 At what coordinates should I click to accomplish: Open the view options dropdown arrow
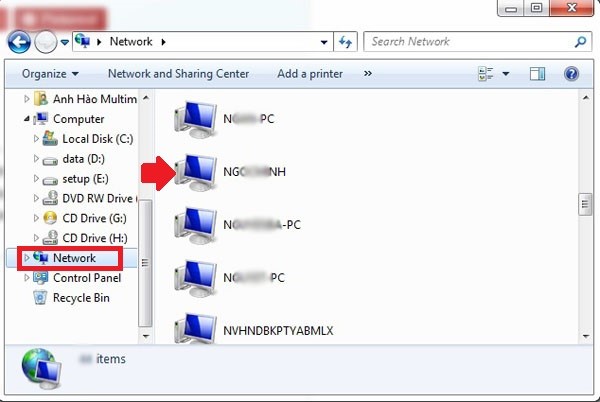pos(505,74)
